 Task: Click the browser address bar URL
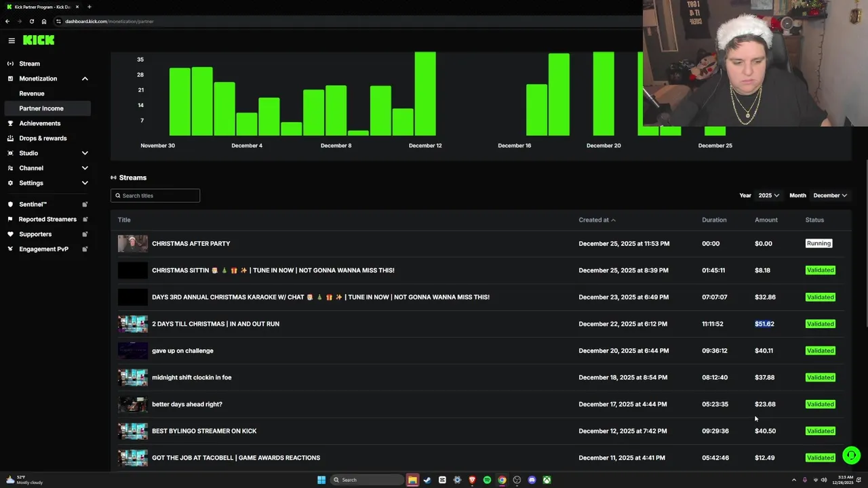(x=109, y=21)
